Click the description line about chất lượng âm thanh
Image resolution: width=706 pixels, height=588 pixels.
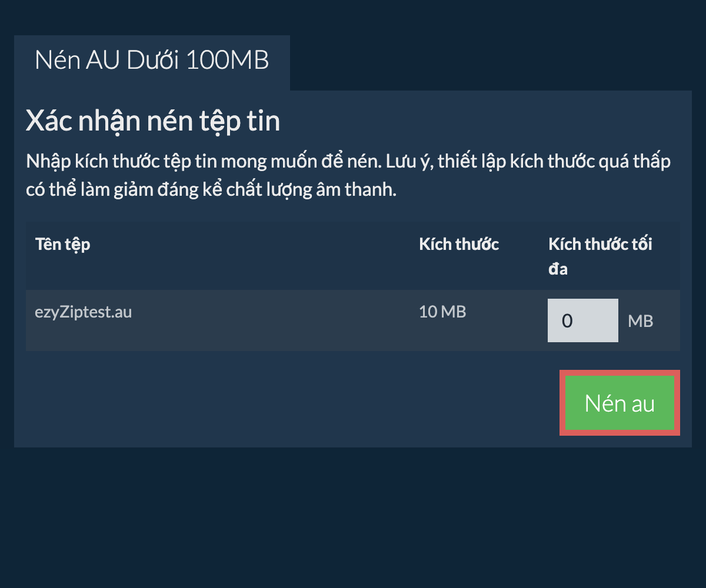pyautogui.click(x=212, y=191)
